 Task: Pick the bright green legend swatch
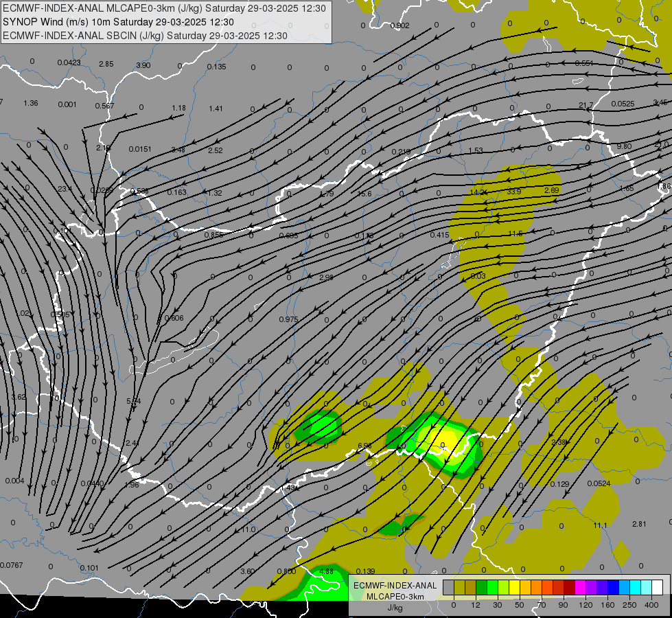(x=492, y=587)
